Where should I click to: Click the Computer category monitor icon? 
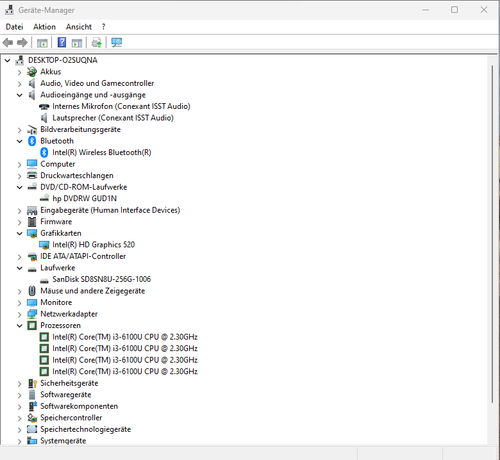[x=32, y=164]
